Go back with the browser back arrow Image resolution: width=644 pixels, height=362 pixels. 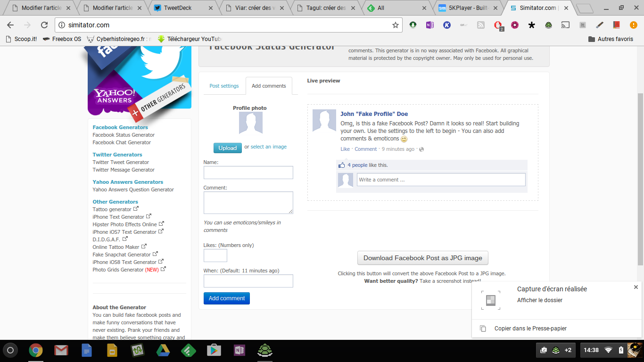[10, 25]
